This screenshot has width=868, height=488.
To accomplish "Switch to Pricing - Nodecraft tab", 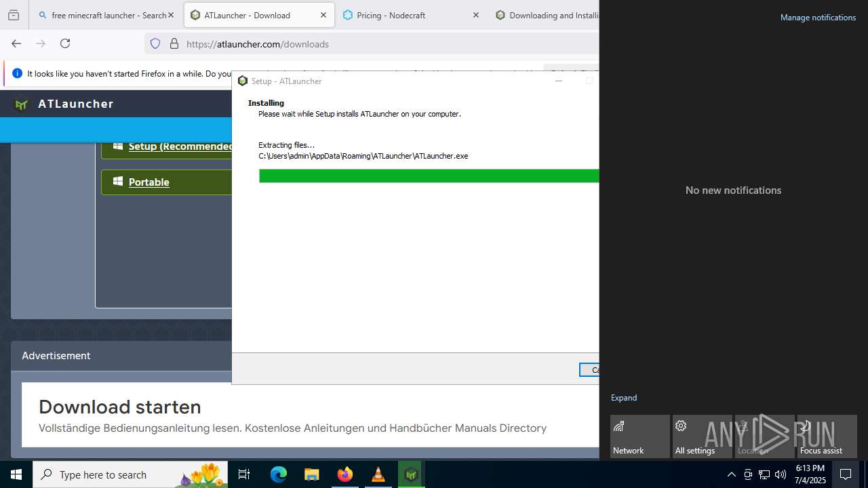I will (x=411, y=15).
